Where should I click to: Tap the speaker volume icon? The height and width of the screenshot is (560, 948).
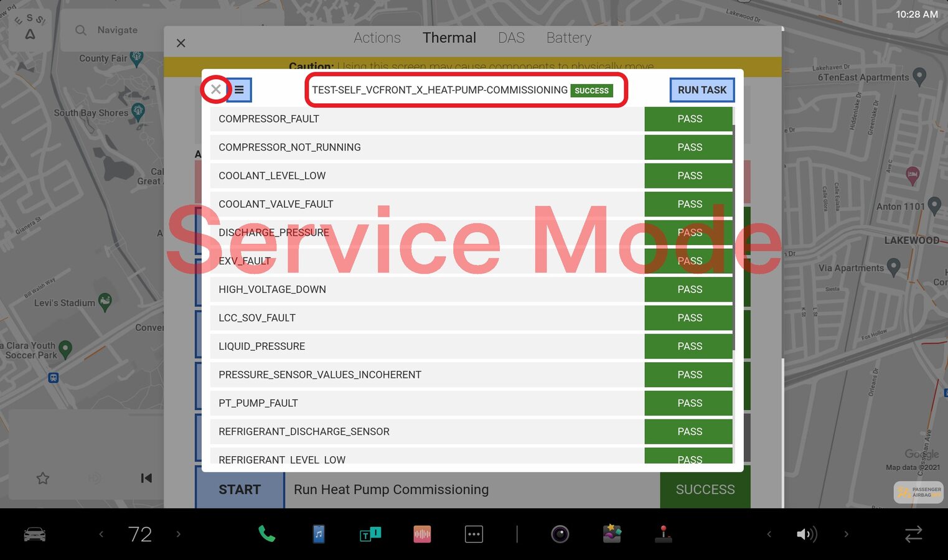click(x=807, y=534)
